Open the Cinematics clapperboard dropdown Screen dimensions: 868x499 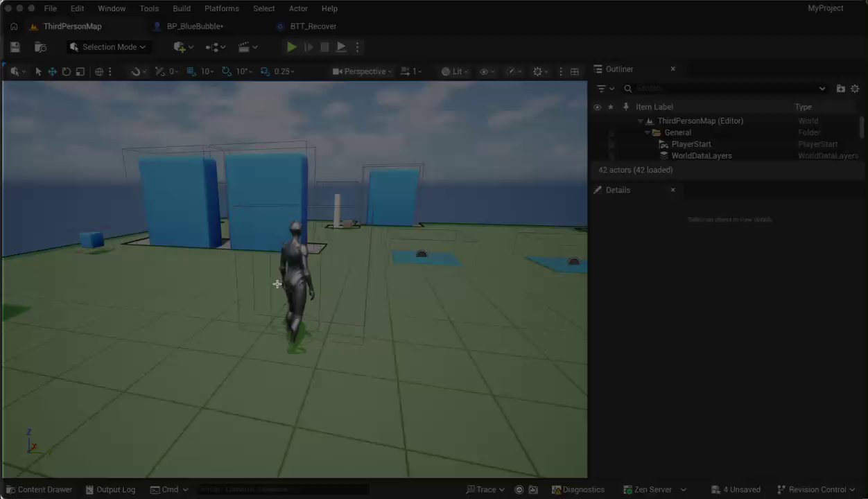click(x=248, y=47)
